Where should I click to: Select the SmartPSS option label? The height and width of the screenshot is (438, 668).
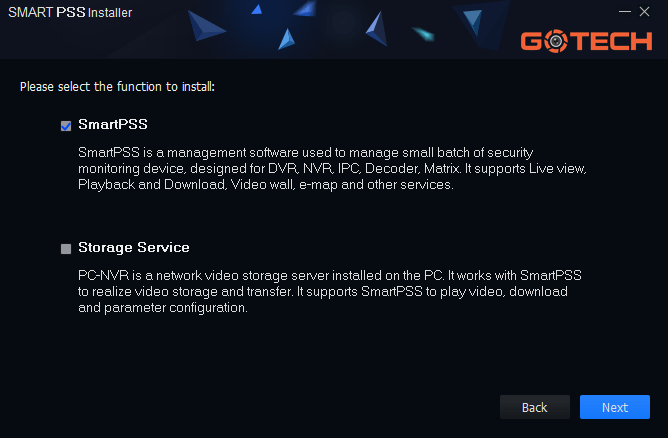coord(113,124)
